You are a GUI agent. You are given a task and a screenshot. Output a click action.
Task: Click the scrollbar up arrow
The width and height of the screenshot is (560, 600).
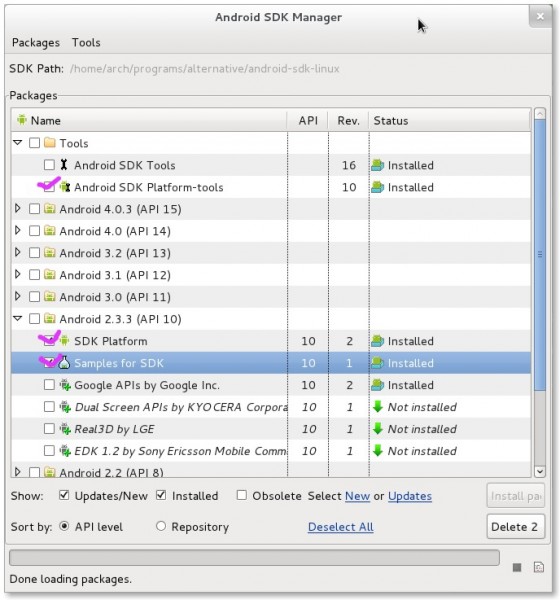coord(540,114)
